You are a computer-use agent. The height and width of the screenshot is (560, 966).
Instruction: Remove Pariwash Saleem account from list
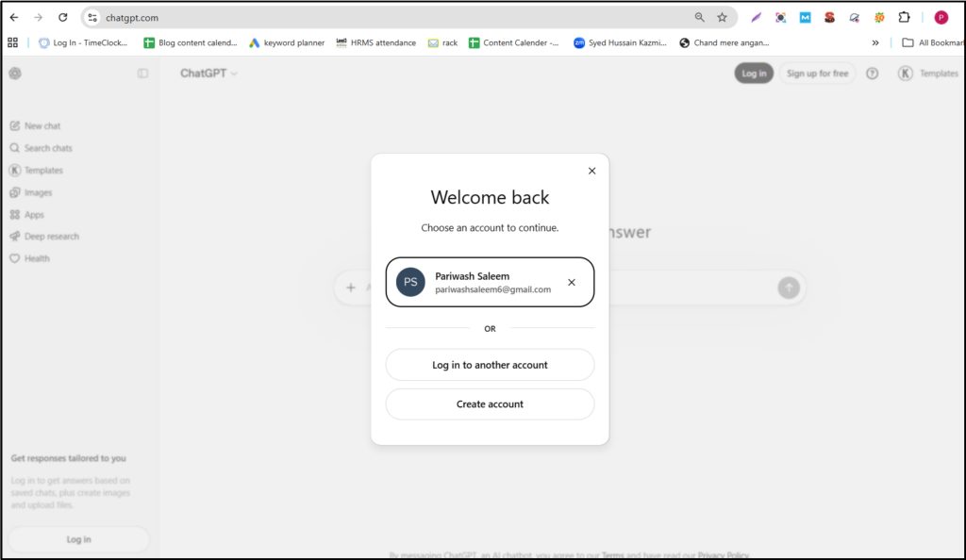pyautogui.click(x=572, y=283)
